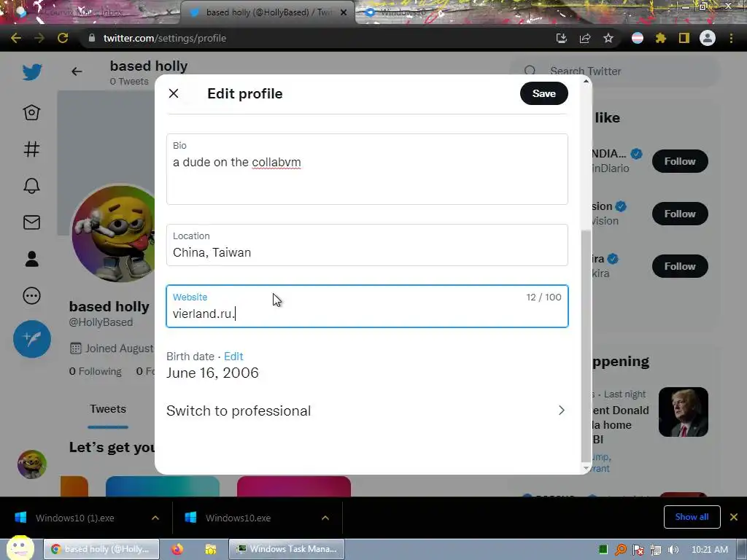Image resolution: width=747 pixels, height=560 pixels.
Task: Follow the third suggested account
Action: pyautogui.click(x=680, y=265)
